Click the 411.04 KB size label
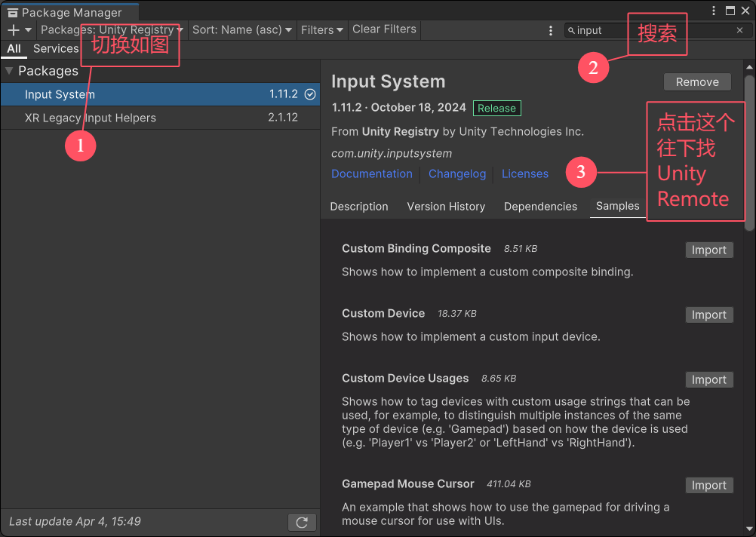The image size is (756, 537). pos(509,484)
